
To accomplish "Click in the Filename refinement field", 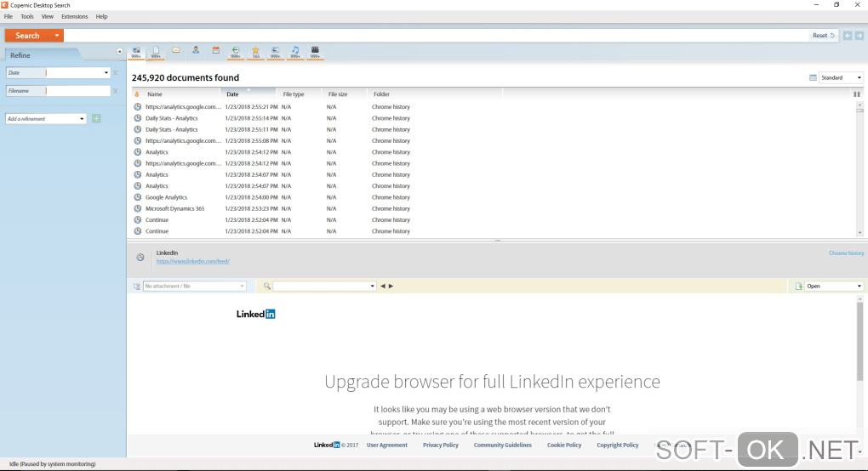I will click(78, 91).
